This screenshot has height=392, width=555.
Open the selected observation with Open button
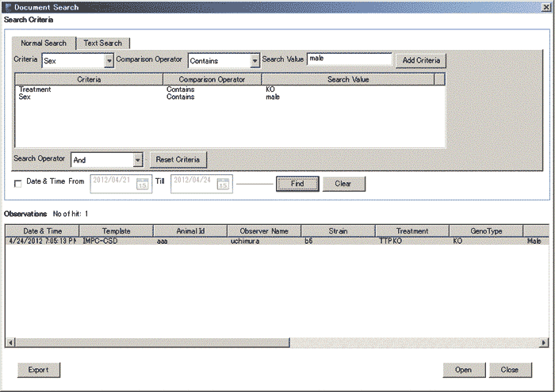pos(464,370)
